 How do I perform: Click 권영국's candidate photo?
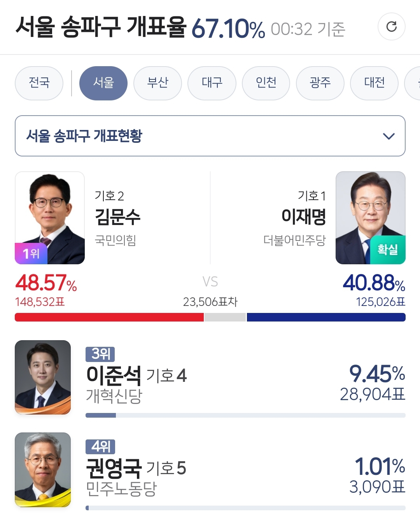pyautogui.click(x=43, y=469)
